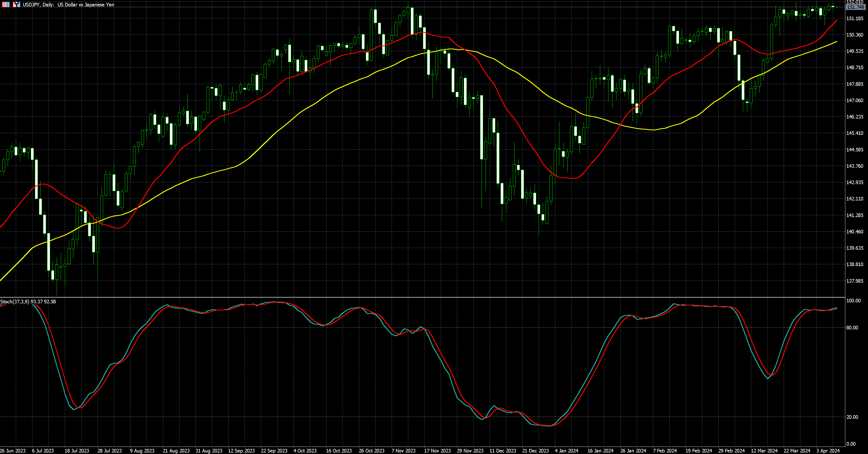
Task: Select the 7 Nov 2023 date label
Action: 403,451
